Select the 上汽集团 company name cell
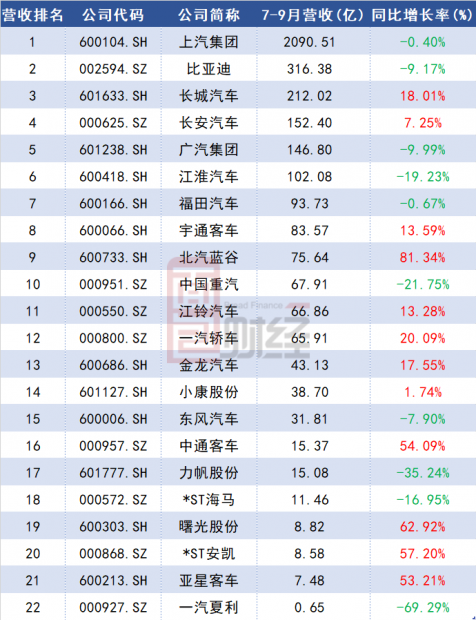This screenshot has width=476, height=620. (x=208, y=42)
